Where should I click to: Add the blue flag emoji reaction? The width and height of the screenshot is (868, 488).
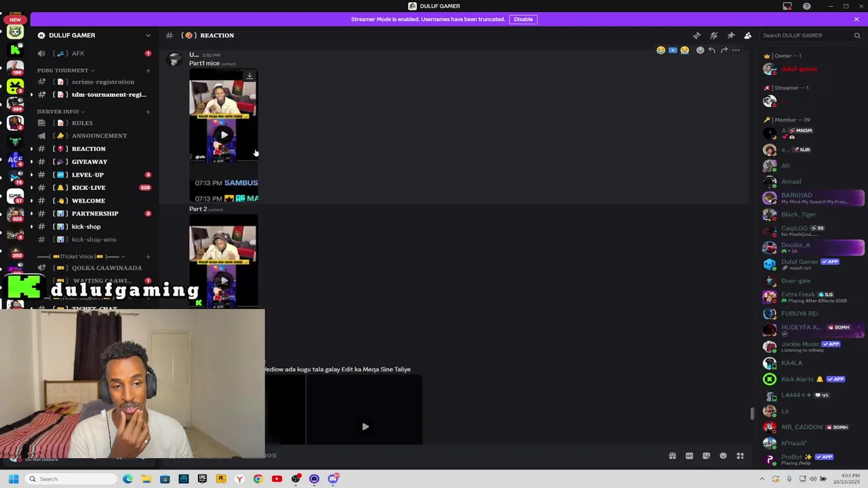coord(673,50)
